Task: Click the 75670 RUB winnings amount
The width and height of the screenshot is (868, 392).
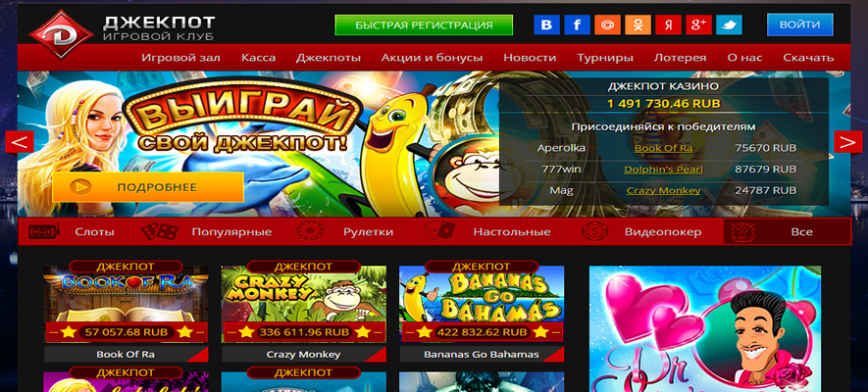Action: point(766,148)
